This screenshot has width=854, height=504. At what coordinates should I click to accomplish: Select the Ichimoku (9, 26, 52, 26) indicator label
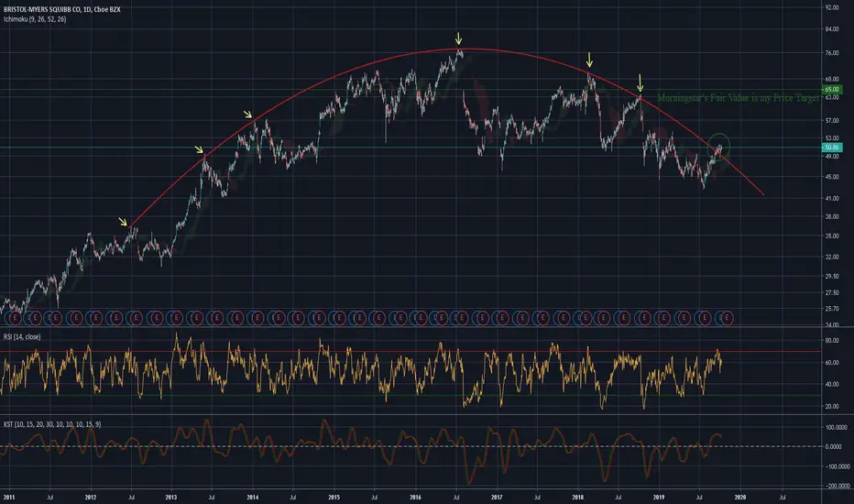click(x=35, y=19)
